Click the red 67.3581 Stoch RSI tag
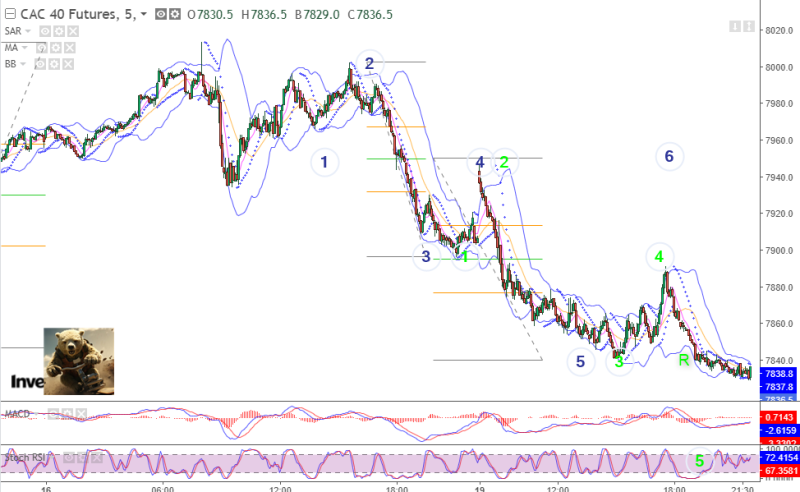 point(779,470)
